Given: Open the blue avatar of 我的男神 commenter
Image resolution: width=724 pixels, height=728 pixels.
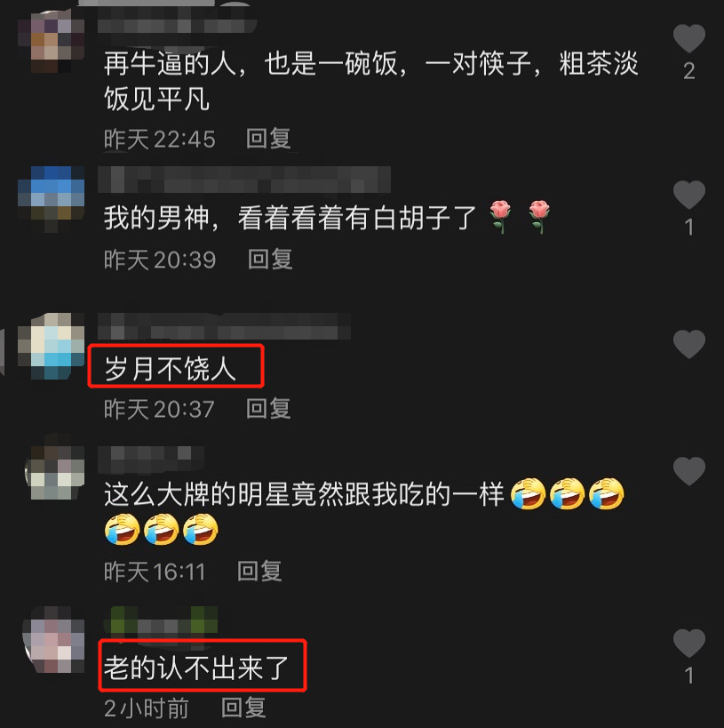Looking at the screenshot, I should pyautogui.click(x=51, y=199).
